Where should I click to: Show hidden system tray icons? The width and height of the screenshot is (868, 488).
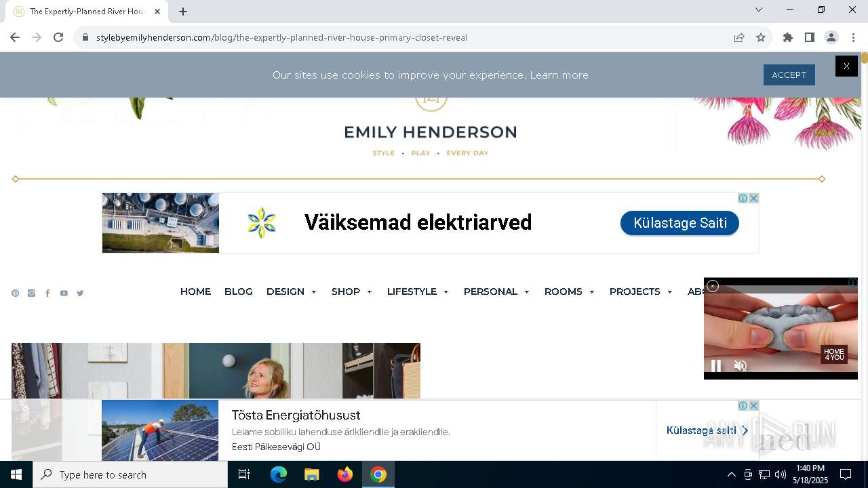[x=731, y=474]
